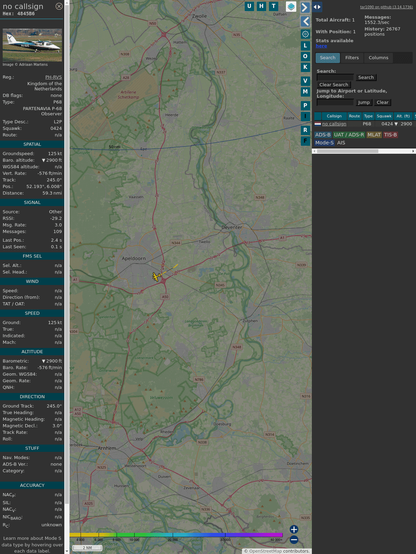The image size is (416, 554).
Task: Zoom in with the plus icon
Action: (x=294, y=529)
